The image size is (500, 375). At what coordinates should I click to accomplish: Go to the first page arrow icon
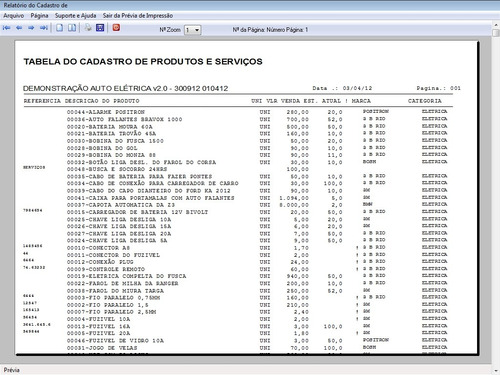[x=6, y=28]
